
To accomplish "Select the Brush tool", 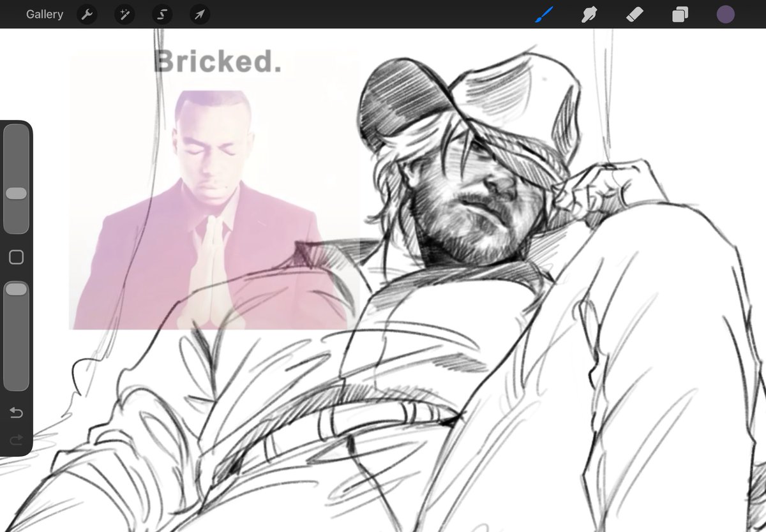I will click(544, 14).
